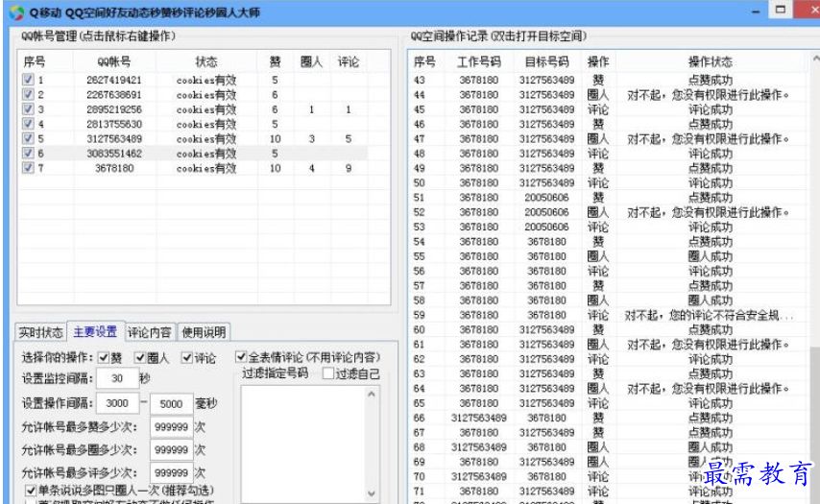Enable the 过滤自己 checkbox
The image size is (820, 504).
click(x=328, y=373)
